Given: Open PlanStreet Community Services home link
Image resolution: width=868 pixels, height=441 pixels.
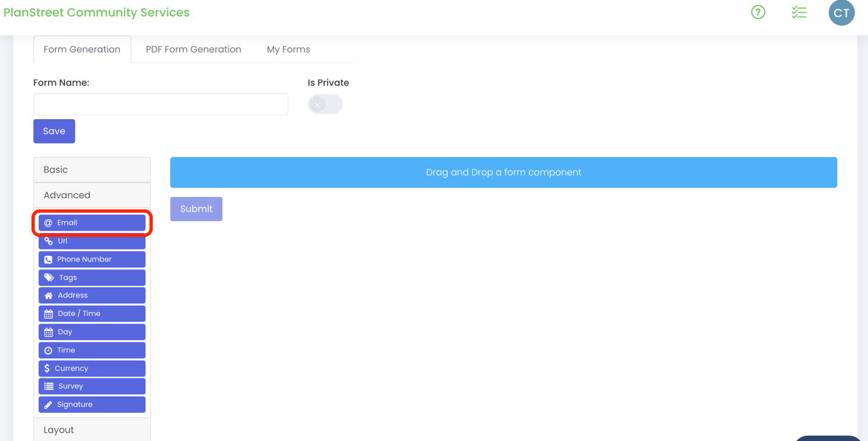Looking at the screenshot, I should coord(97,13).
